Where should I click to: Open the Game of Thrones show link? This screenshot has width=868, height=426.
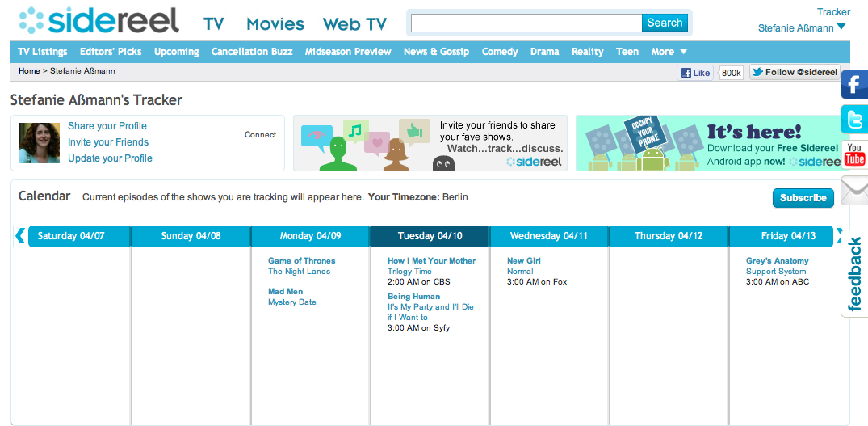(302, 260)
